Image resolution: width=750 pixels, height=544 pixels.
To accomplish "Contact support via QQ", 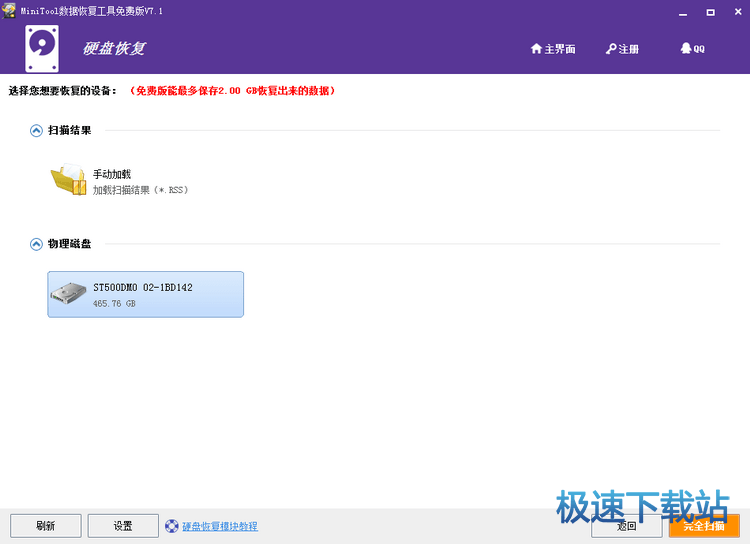I will pyautogui.click(x=692, y=48).
